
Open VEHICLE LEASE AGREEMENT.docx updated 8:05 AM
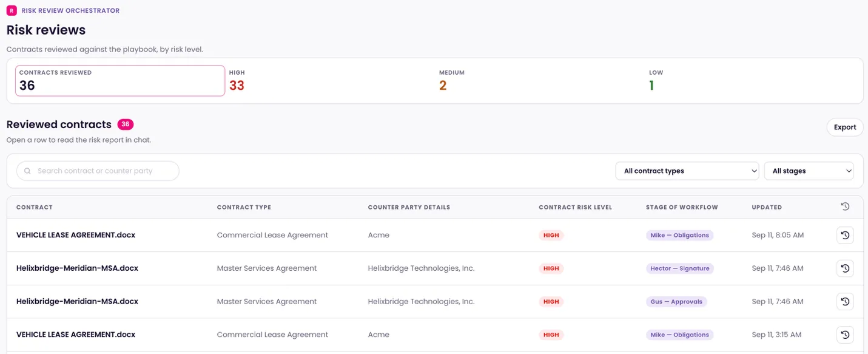tap(76, 235)
